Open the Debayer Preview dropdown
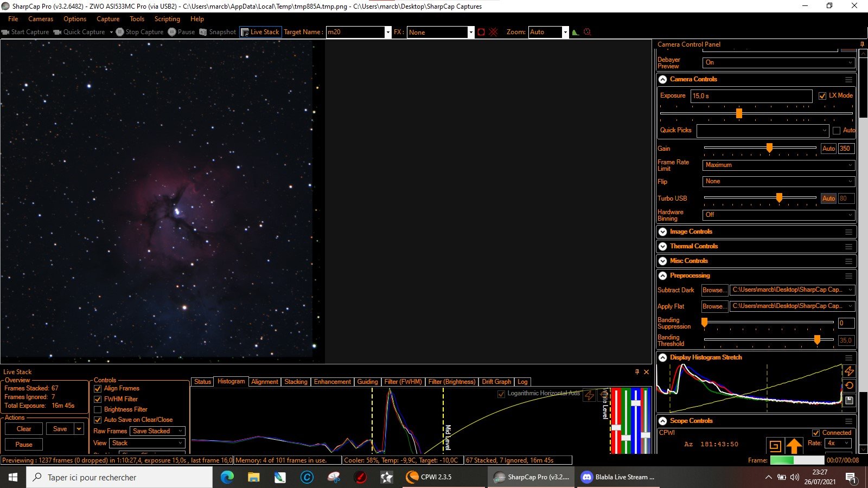Viewport: 868px width, 488px height. pyautogui.click(x=778, y=63)
